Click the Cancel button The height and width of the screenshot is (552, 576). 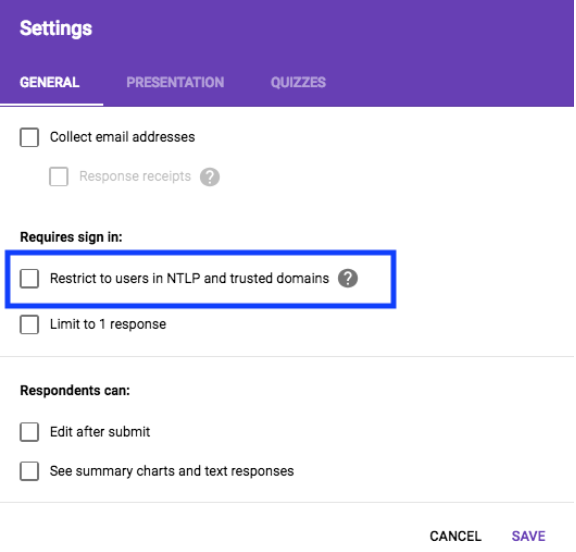[x=456, y=536]
